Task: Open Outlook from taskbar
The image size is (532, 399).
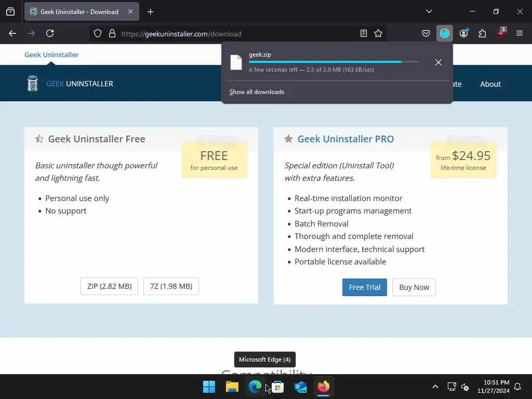Action: [x=301, y=387]
